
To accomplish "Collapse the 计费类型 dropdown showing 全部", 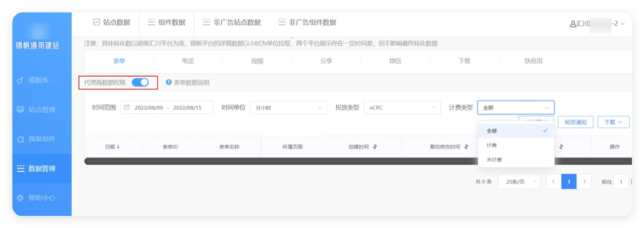I will tap(516, 107).
